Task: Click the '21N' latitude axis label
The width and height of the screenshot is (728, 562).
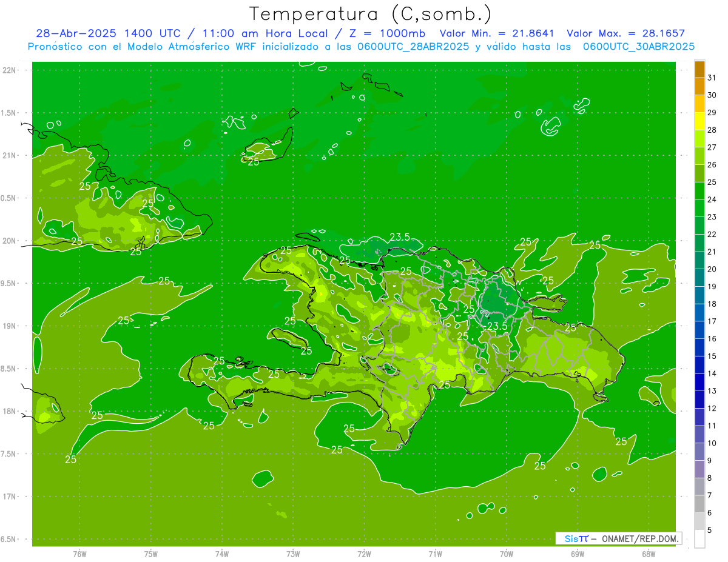Action: pos(9,156)
